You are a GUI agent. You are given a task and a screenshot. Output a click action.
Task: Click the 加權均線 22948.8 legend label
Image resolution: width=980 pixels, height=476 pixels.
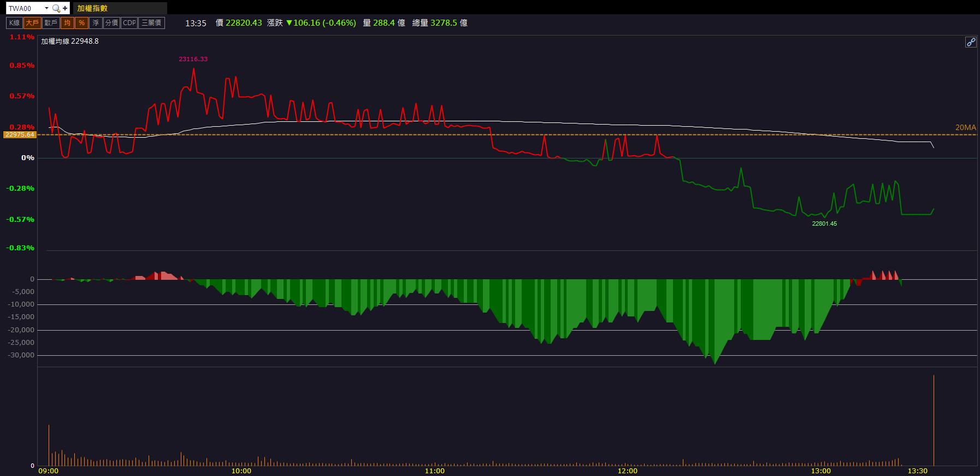pyautogui.click(x=70, y=41)
